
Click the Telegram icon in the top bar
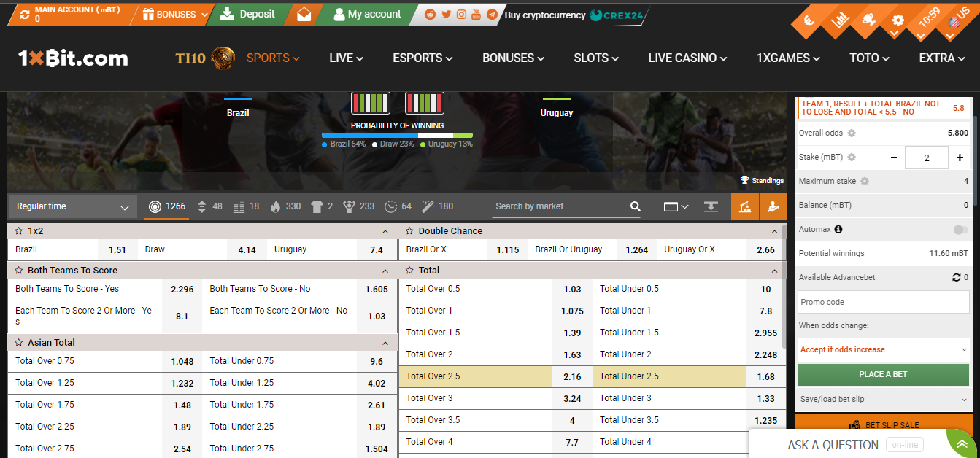click(x=490, y=14)
